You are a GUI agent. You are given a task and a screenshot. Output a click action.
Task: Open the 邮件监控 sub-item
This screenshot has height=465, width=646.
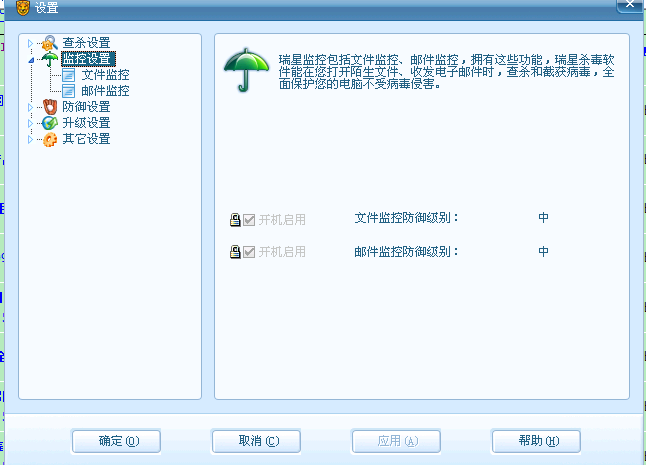105,91
